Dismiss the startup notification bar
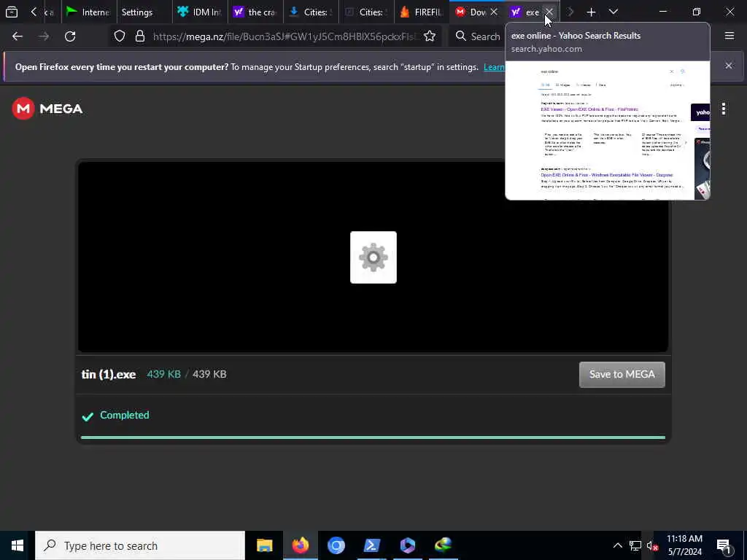Image resolution: width=747 pixels, height=560 pixels. pos(729,66)
